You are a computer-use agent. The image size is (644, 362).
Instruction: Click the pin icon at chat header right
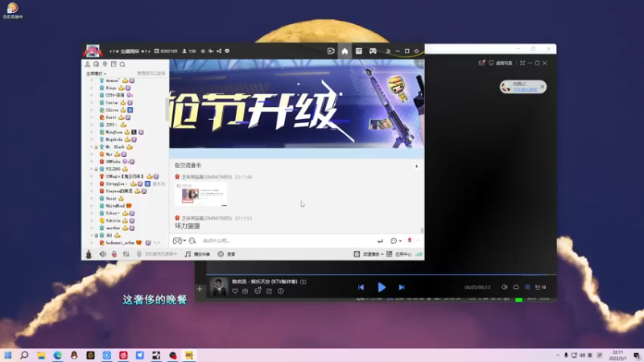416,167
